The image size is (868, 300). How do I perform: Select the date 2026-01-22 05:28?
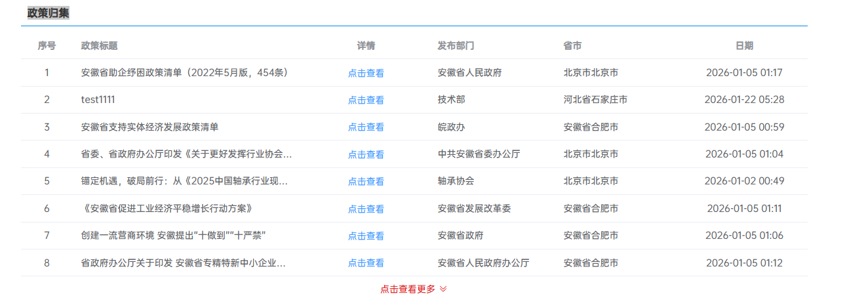coord(744,100)
